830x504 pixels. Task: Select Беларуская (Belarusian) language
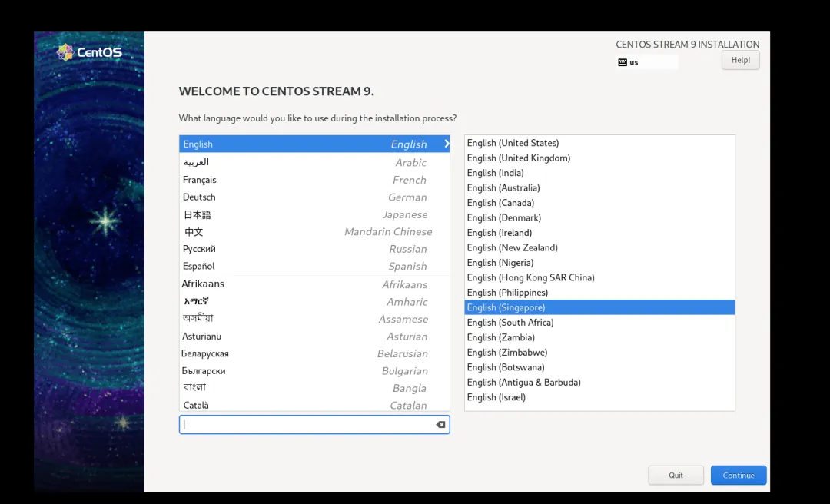(x=314, y=353)
